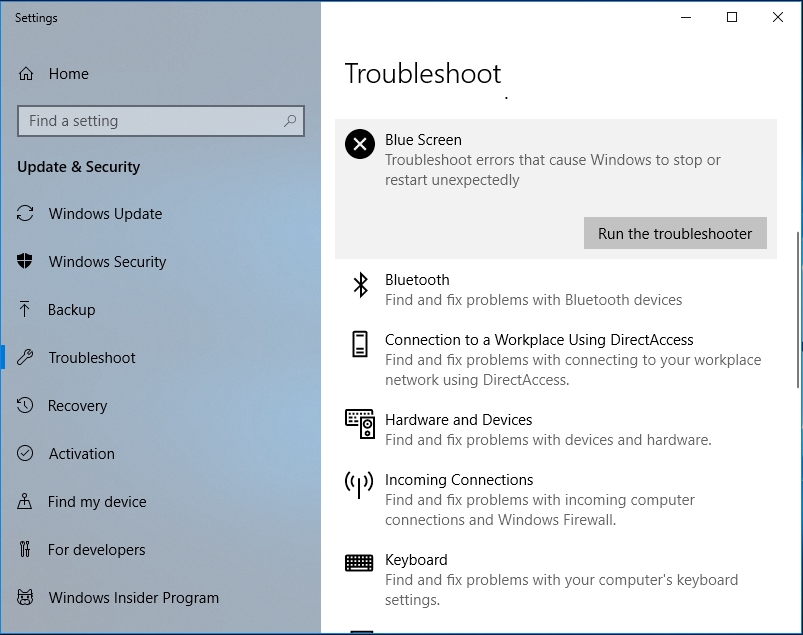The image size is (803, 635).
Task: Click the Windows Insider Program cat icon
Action: (25, 597)
